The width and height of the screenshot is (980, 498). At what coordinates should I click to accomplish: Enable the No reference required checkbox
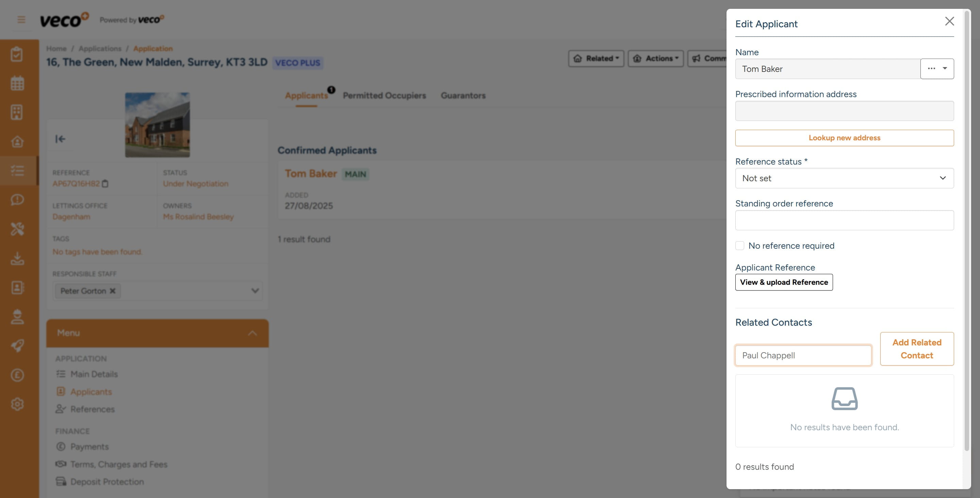point(739,246)
